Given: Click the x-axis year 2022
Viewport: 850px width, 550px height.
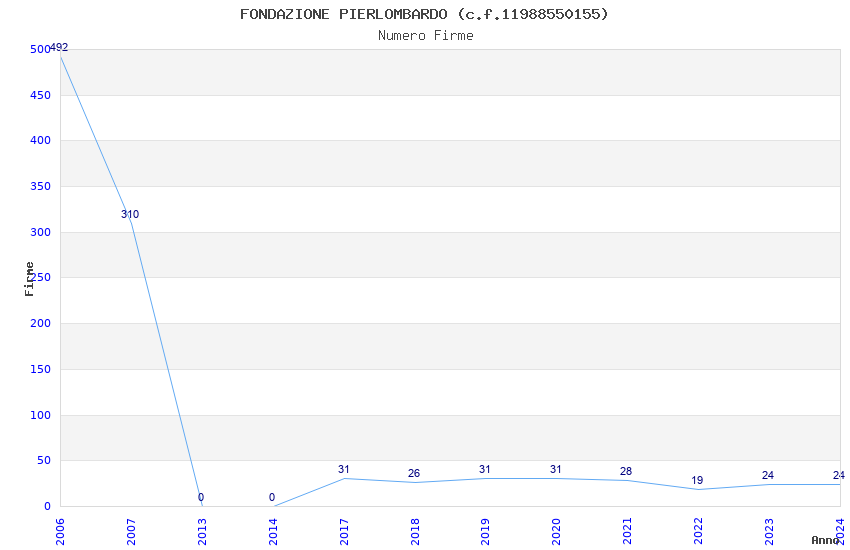Looking at the screenshot, I should (698, 531).
